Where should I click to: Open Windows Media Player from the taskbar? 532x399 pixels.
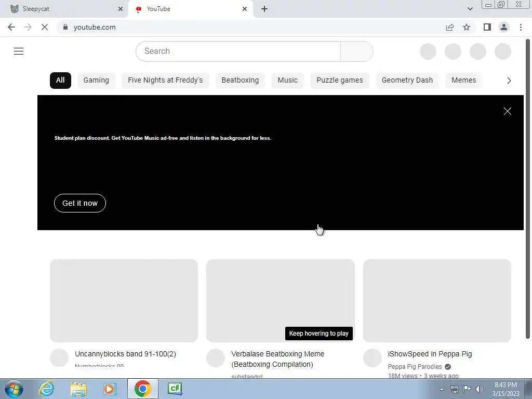110,389
